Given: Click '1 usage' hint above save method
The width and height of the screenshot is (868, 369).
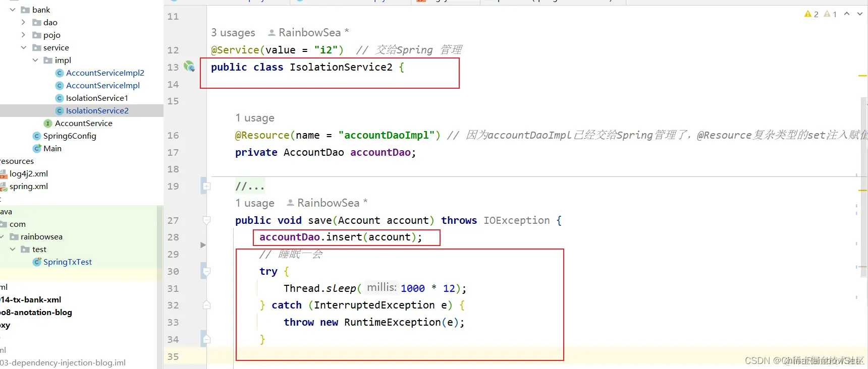Looking at the screenshot, I should pyautogui.click(x=255, y=203).
